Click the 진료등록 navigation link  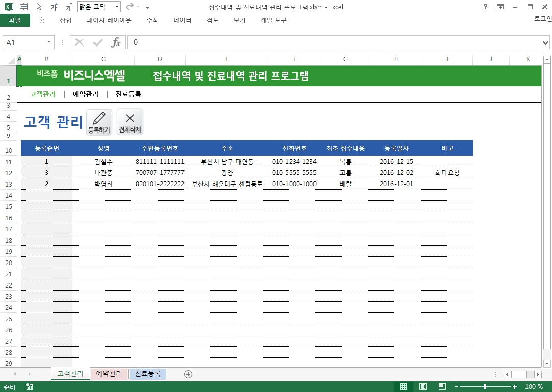click(128, 94)
